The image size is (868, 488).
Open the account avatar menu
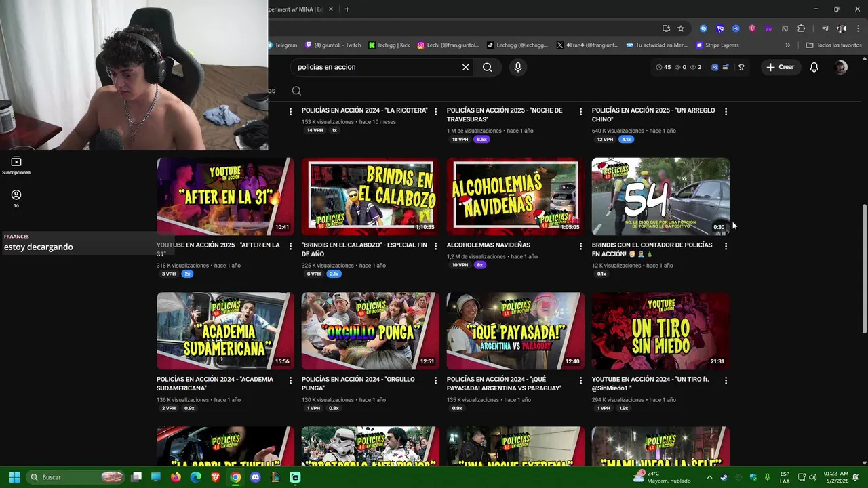pyautogui.click(x=841, y=67)
